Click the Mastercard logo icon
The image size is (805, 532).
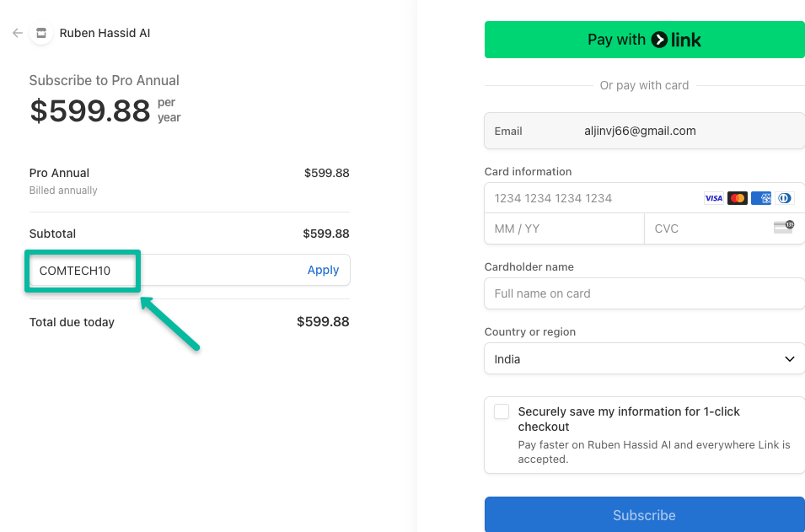pos(738,198)
